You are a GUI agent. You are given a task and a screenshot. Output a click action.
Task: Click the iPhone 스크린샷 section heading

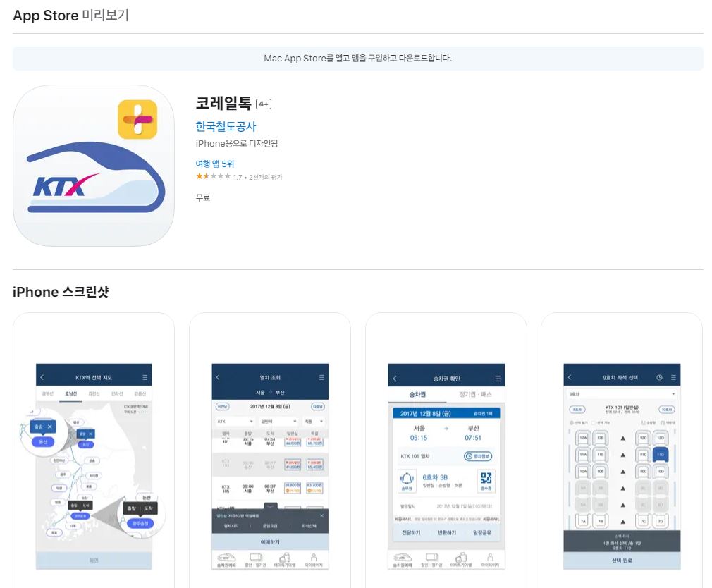coord(61,291)
